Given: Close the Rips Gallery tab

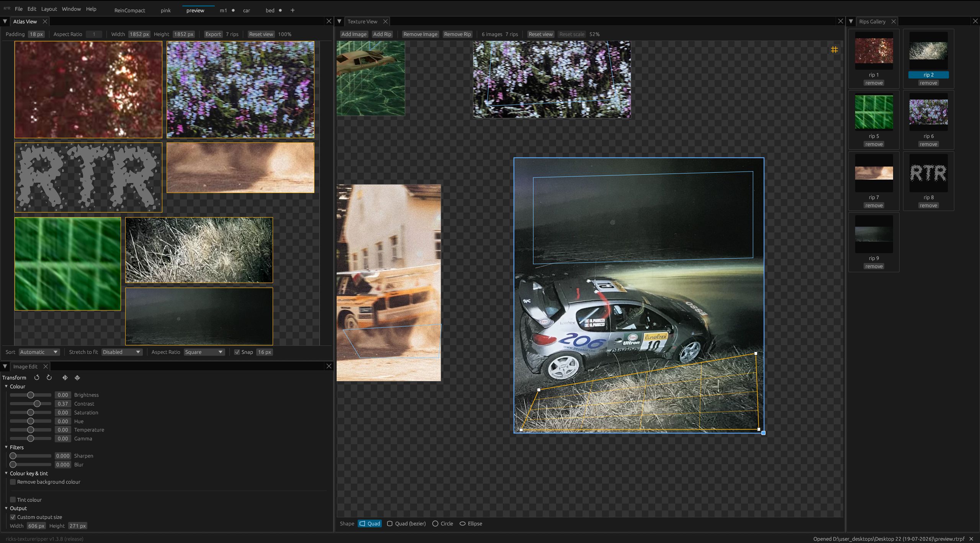Looking at the screenshot, I should point(893,21).
